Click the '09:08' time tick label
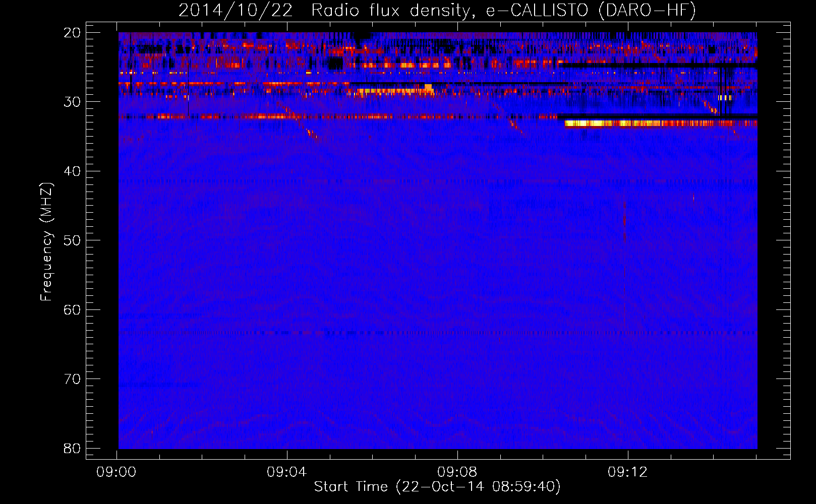 pos(457,472)
